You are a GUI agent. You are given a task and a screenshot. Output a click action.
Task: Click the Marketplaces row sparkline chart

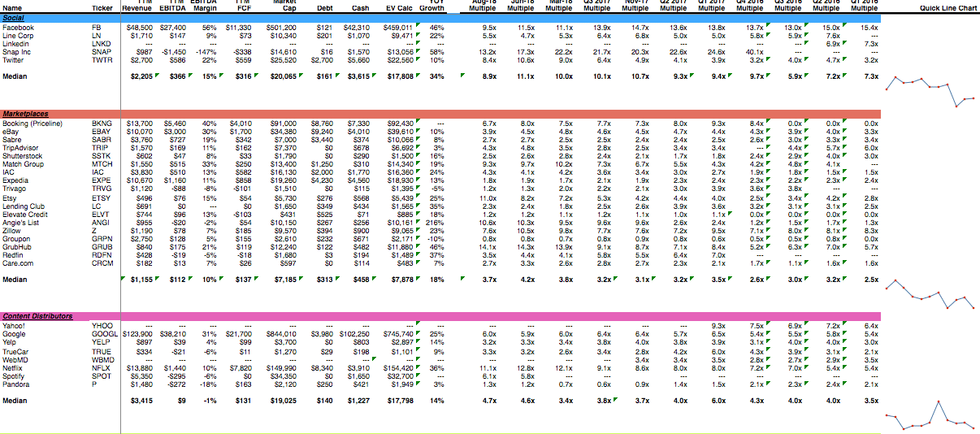[930, 296]
